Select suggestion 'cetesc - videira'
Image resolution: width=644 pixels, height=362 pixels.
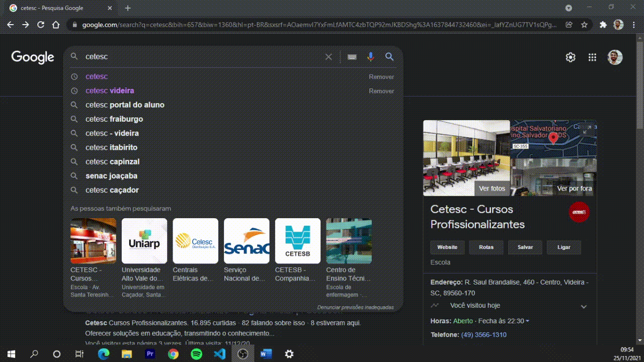[112, 133]
